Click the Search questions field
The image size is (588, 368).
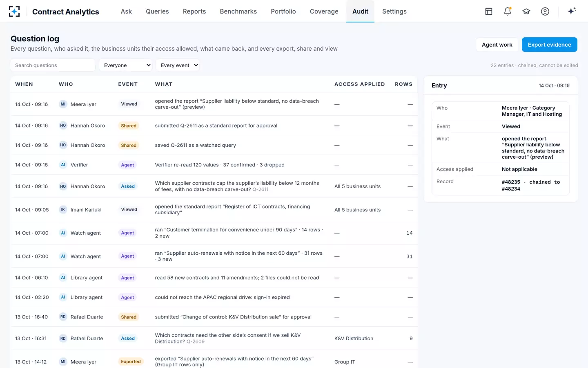53,65
